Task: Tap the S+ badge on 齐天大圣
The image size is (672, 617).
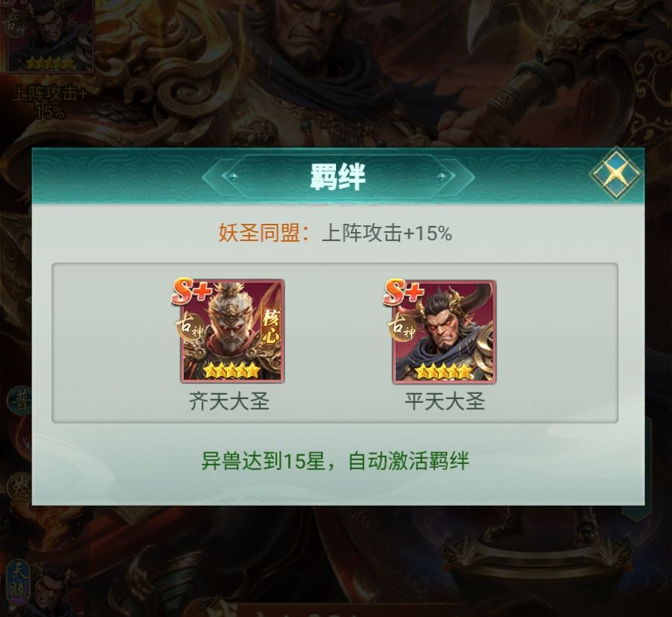Action: point(192,291)
